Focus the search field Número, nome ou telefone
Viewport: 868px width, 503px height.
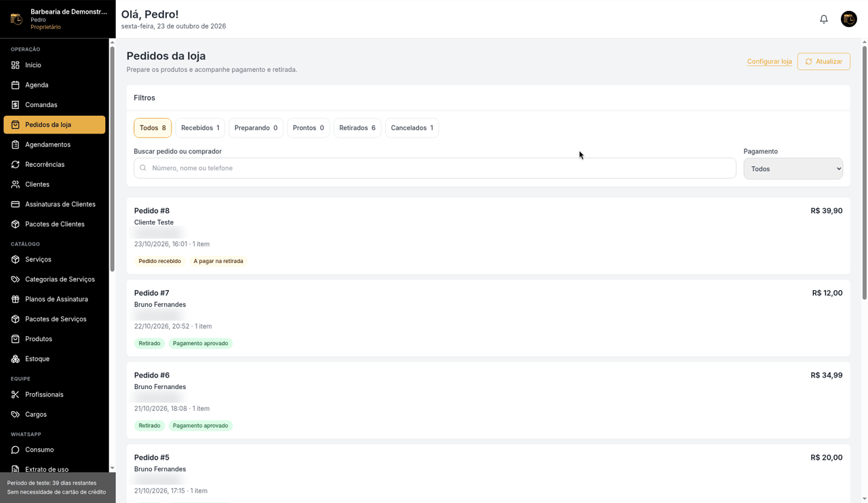point(435,168)
